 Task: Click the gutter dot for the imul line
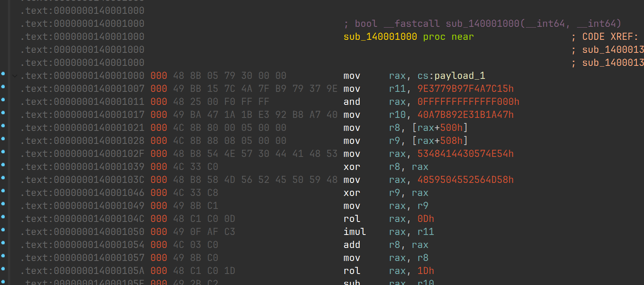tap(3, 230)
